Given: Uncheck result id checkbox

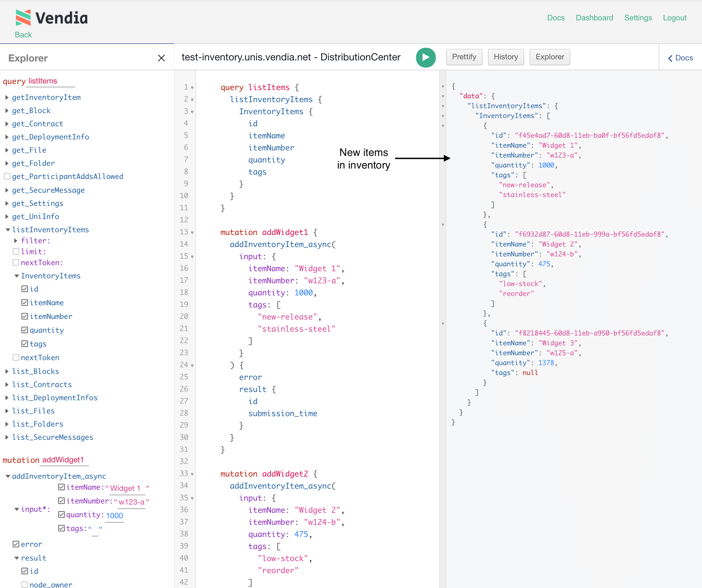Looking at the screenshot, I should pos(25,571).
